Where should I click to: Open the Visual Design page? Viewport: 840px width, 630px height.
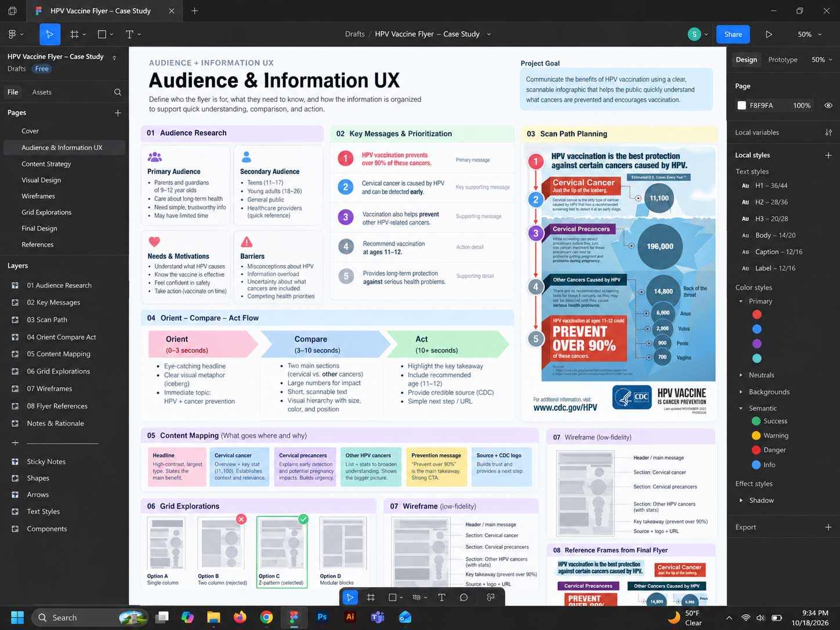[41, 180]
